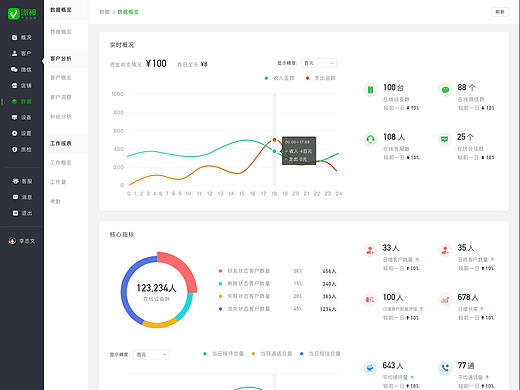Open the 消息 messages sidebar icon

[15, 197]
